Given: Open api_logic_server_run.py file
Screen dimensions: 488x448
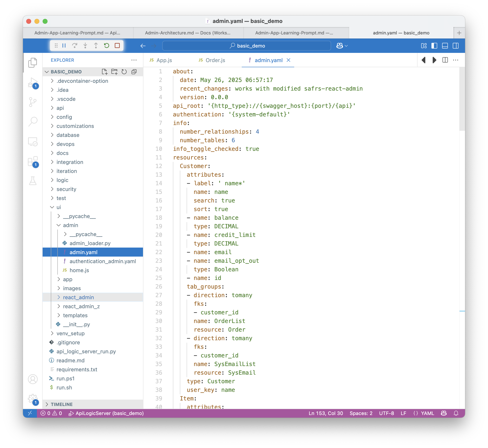Looking at the screenshot, I should click(86, 351).
